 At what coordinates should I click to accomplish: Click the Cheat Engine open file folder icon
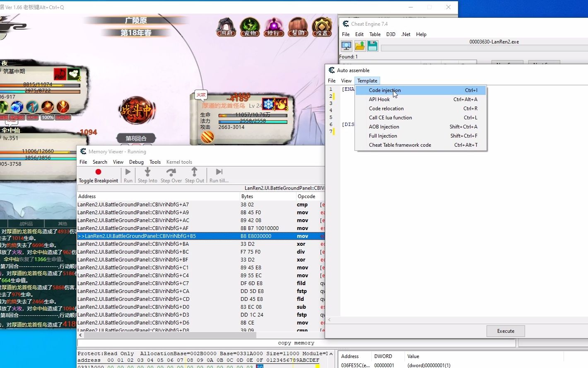pos(359,46)
